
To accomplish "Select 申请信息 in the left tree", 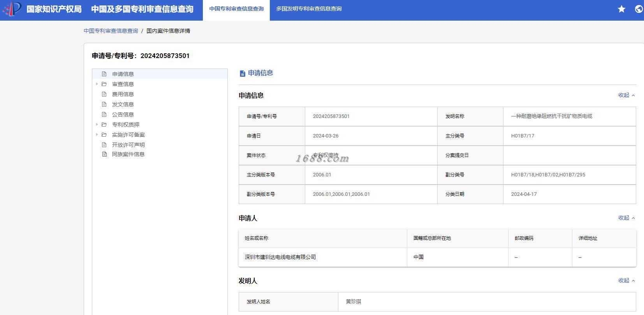I will click(123, 74).
